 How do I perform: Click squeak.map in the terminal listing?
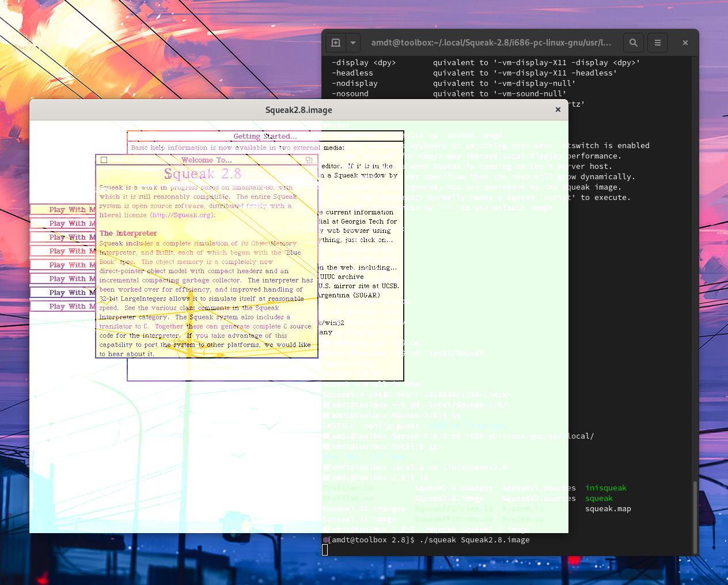[x=608, y=509]
